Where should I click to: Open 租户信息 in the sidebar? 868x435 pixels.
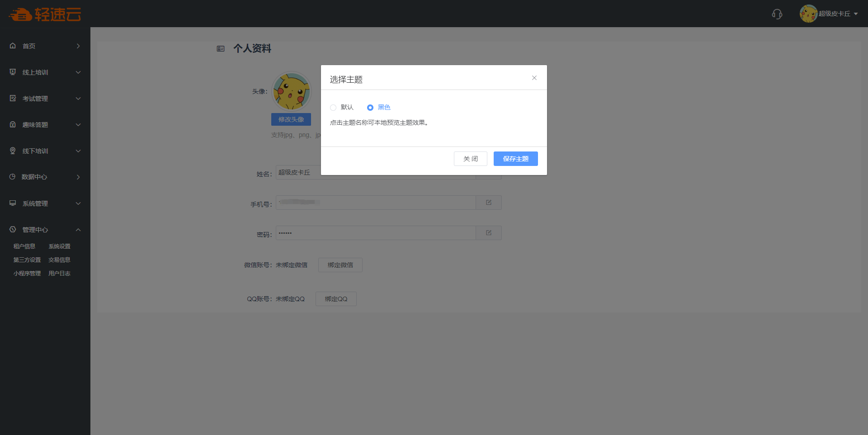[24, 246]
